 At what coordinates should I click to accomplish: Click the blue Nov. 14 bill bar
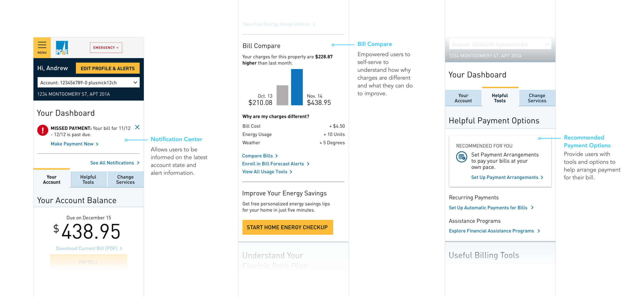(x=297, y=87)
